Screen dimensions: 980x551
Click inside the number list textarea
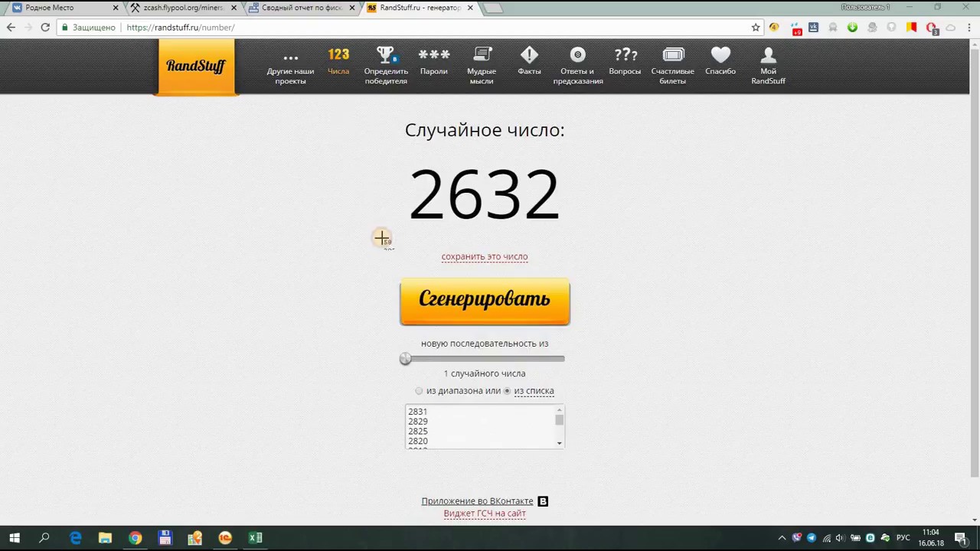[x=481, y=426]
